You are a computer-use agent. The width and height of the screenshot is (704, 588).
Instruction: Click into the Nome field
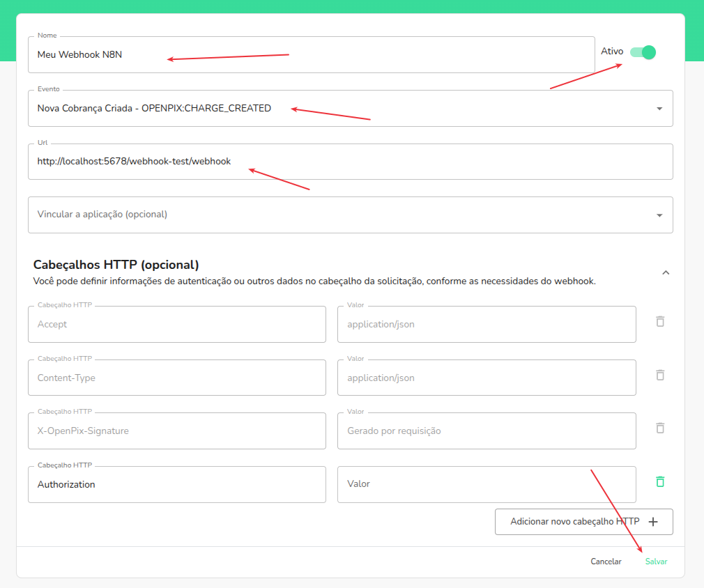(311, 55)
